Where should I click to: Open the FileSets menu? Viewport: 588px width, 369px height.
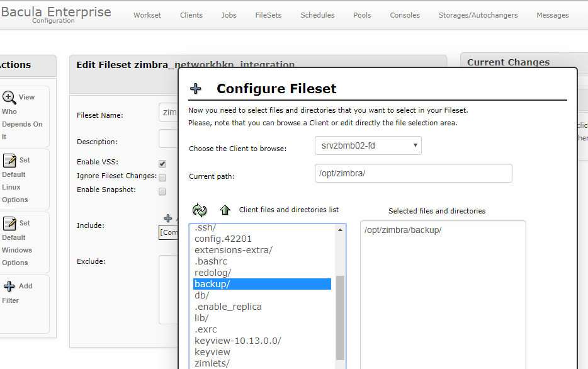[x=268, y=15]
